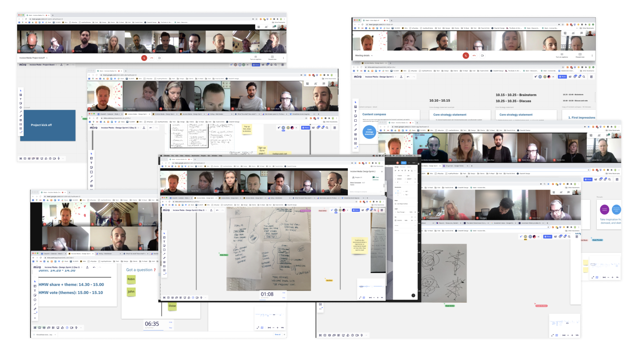Select the Robin sticky note
Viewport: 644px width, 362px height.
[131, 279]
